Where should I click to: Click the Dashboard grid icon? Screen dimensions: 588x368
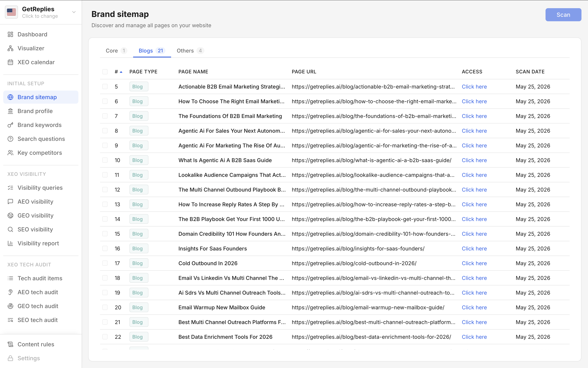click(10, 34)
